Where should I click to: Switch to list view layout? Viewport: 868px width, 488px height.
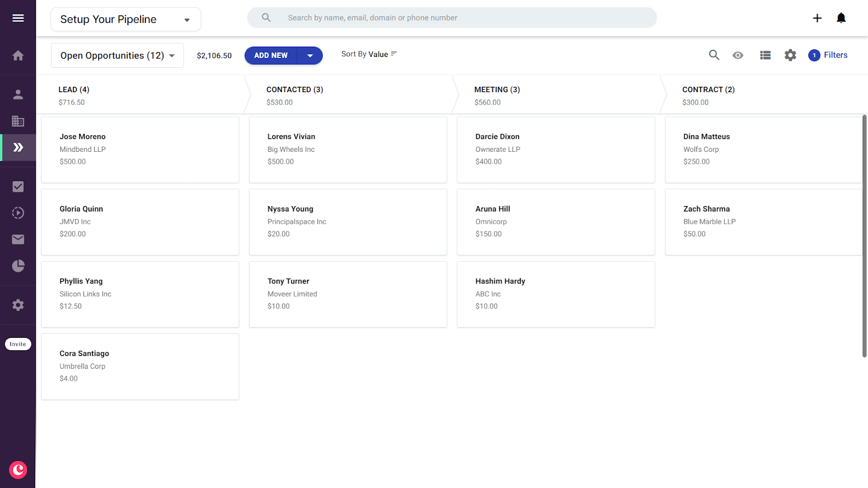[765, 55]
